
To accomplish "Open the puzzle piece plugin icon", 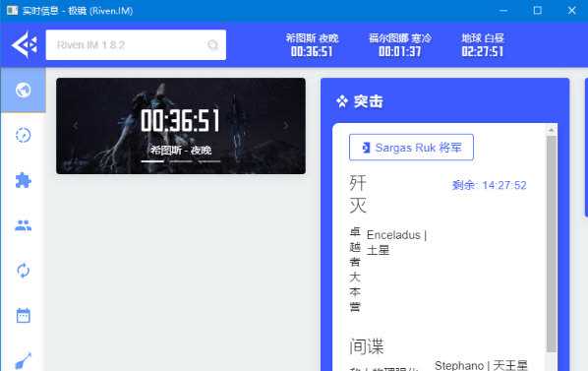I will (24, 180).
